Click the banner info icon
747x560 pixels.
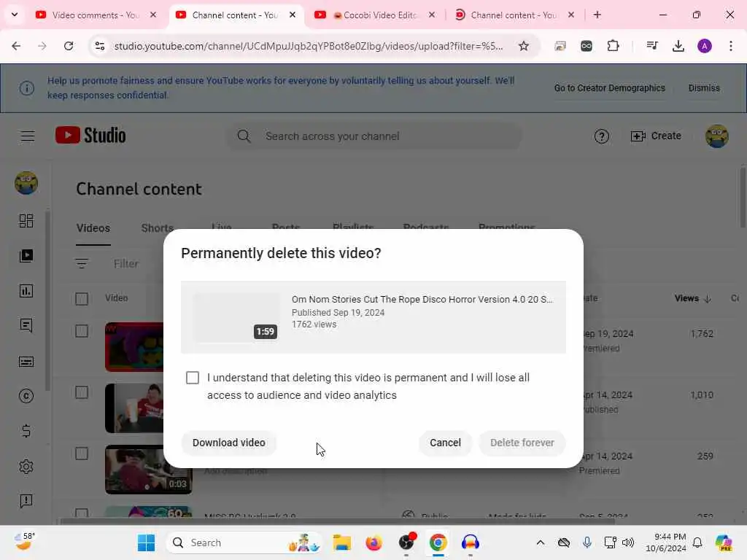click(27, 88)
